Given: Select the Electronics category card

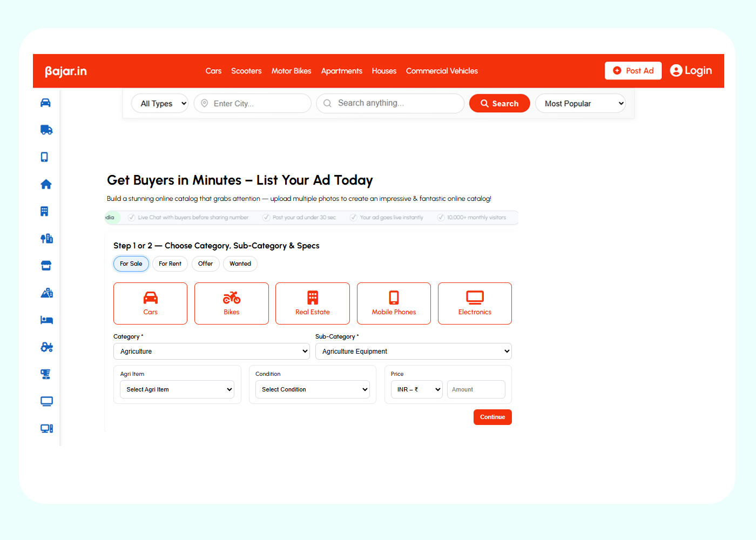Looking at the screenshot, I should [475, 303].
